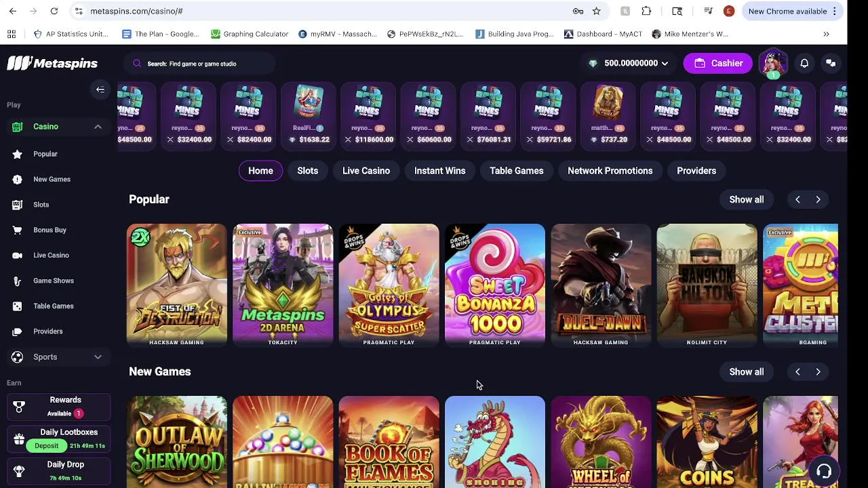Open notifications bell icon
The width and height of the screenshot is (868, 488).
tap(804, 63)
